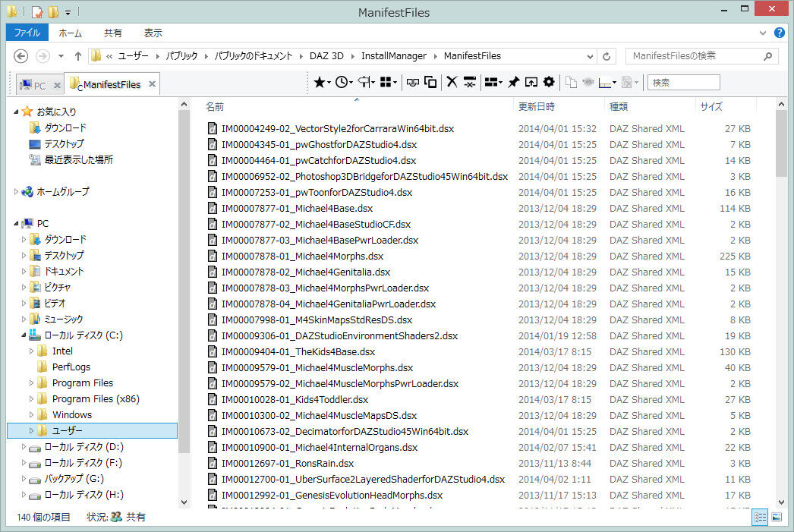Click the vertical scrollbar of file list
Viewport: 794px width, 532px height.
[782, 304]
